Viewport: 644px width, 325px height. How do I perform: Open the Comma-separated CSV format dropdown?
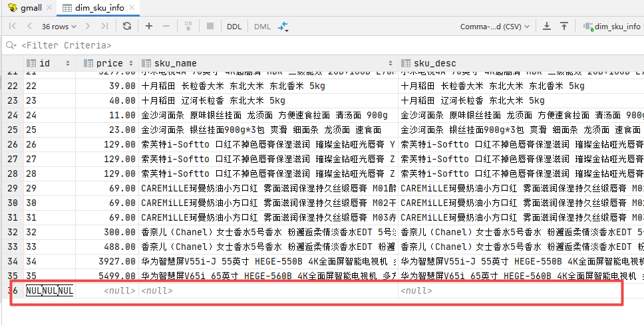495,27
